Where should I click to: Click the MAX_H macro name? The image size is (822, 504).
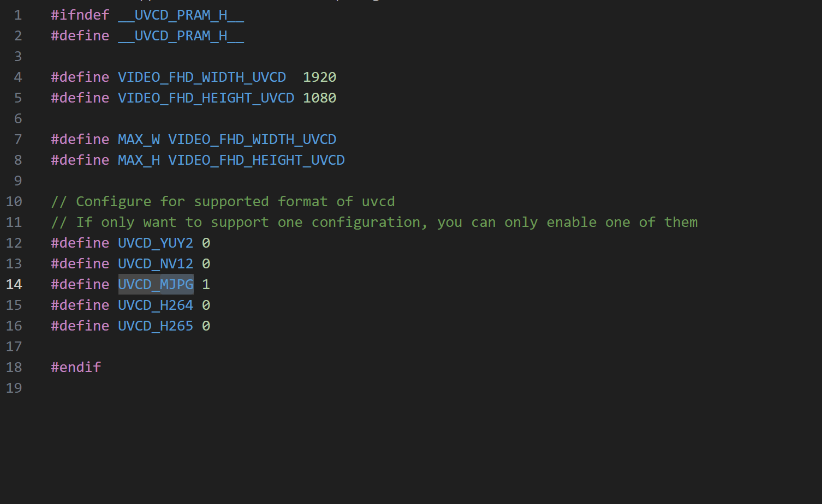[x=139, y=160]
